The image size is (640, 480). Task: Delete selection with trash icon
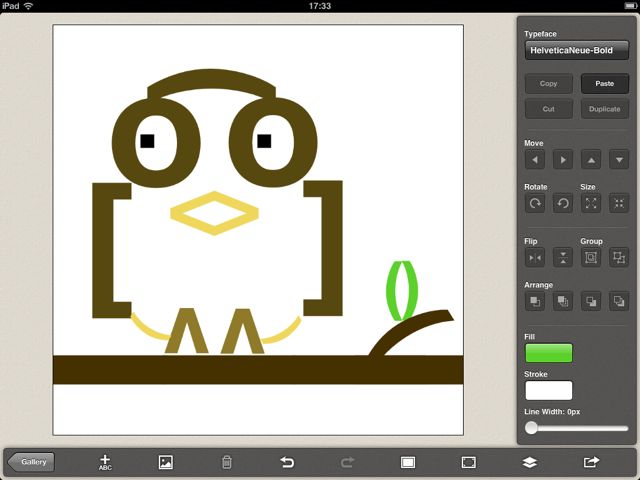tap(227, 462)
